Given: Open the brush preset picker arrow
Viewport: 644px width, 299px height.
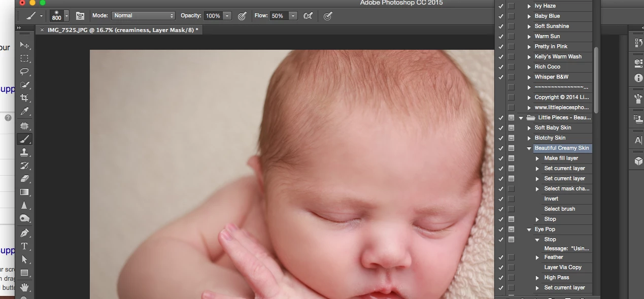Looking at the screenshot, I should pyautogui.click(x=66, y=16).
